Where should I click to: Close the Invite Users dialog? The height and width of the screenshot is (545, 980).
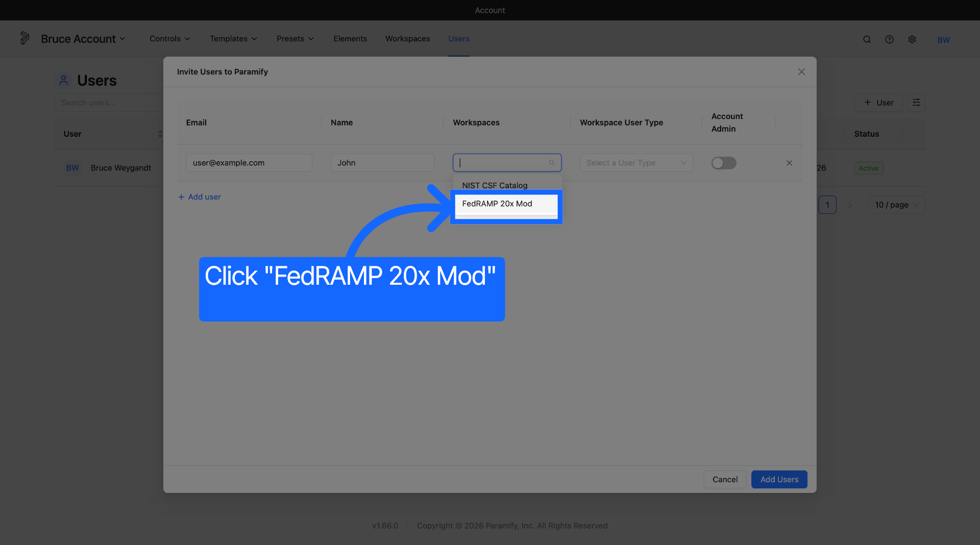click(801, 72)
